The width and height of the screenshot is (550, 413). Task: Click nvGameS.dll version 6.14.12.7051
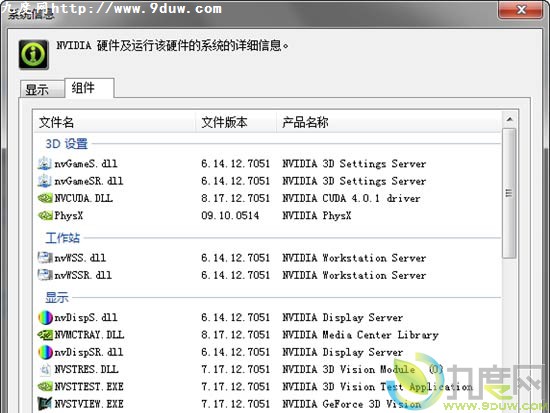235,164
